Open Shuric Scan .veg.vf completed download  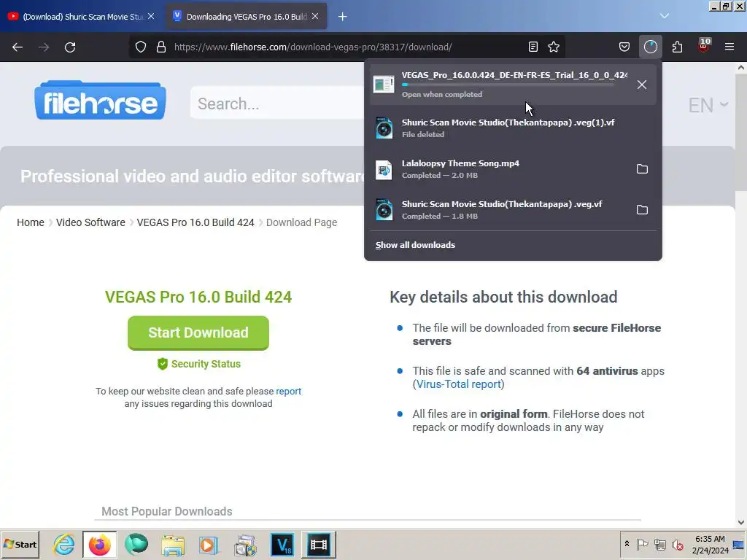click(x=499, y=210)
